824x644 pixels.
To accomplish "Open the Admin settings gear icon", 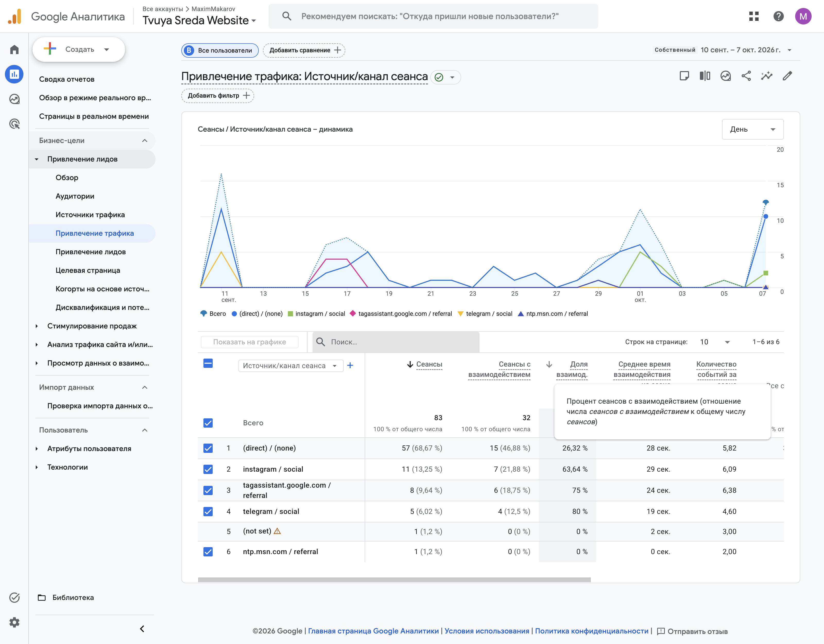I will point(14,622).
